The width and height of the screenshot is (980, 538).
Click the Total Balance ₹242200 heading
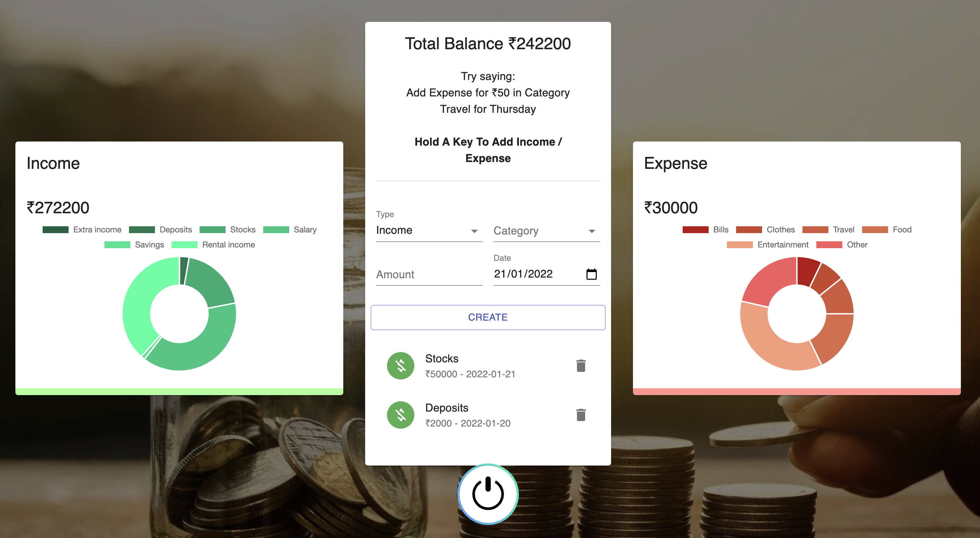pyautogui.click(x=488, y=43)
